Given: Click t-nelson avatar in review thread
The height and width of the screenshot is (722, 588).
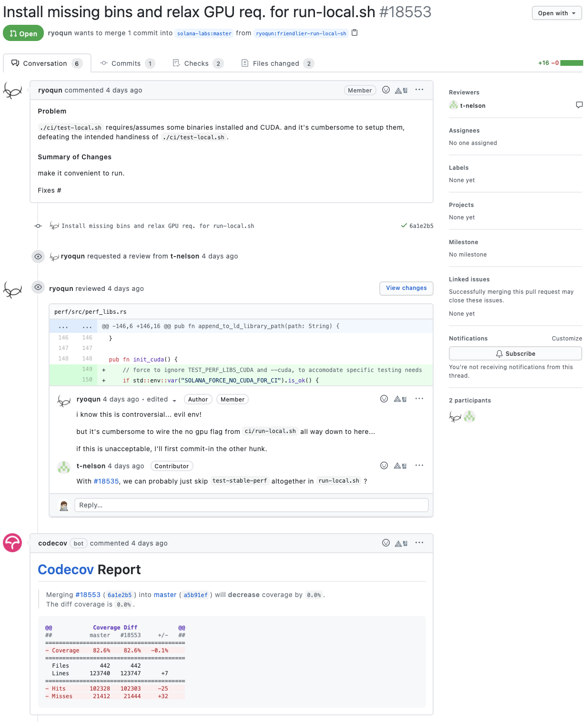Looking at the screenshot, I should [64, 467].
